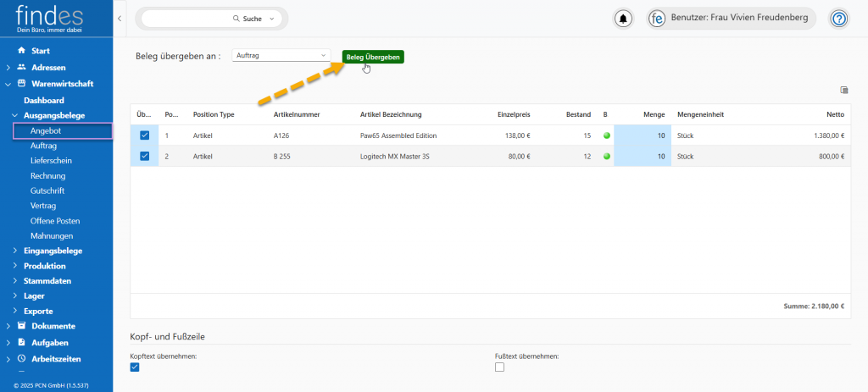Screen dimensions: 868x392
Task: Open table column settings icon
Action: (x=843, y=90)
